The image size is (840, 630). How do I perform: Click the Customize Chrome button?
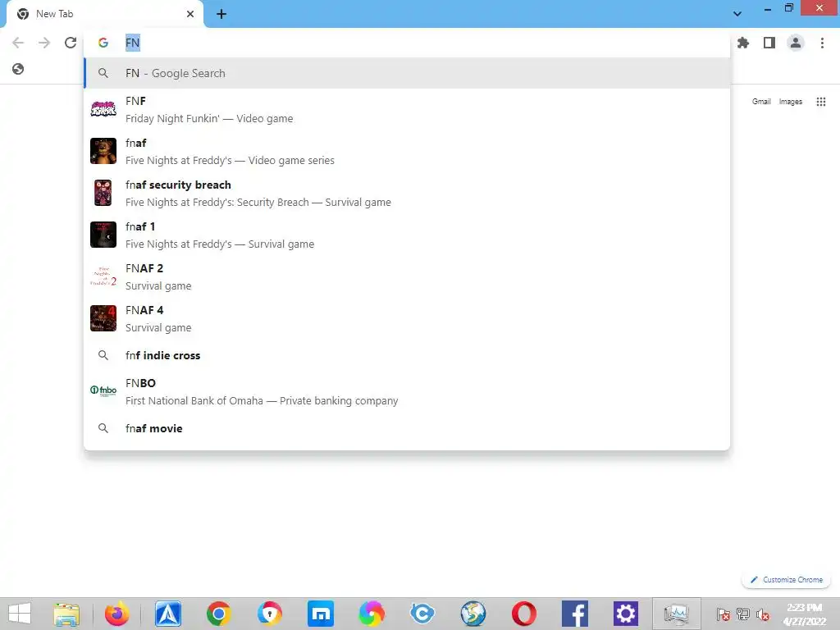pyautogui.click(x=786, y=580)
